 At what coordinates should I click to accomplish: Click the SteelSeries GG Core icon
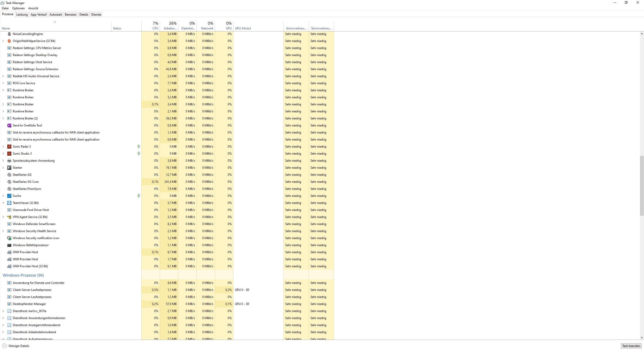pos(9,182)
